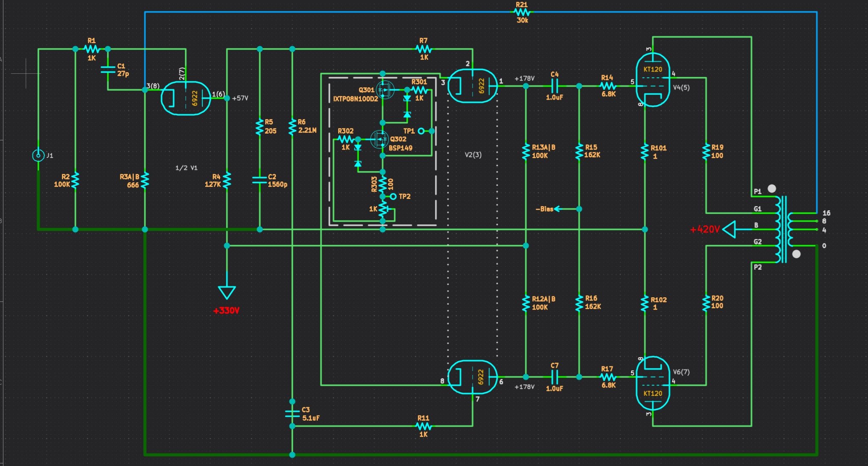Select the R102 1 ohm cathode resistor
This screenshot has width=868, height=466.
point(645,303)
